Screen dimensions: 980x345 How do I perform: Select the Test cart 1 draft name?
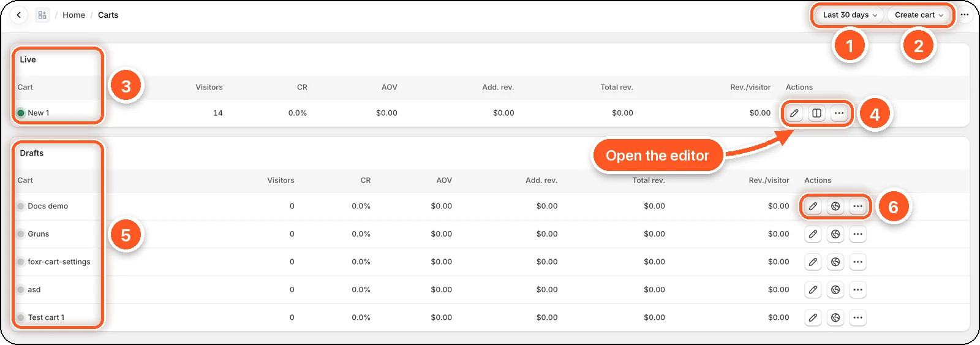pos(46,317)
